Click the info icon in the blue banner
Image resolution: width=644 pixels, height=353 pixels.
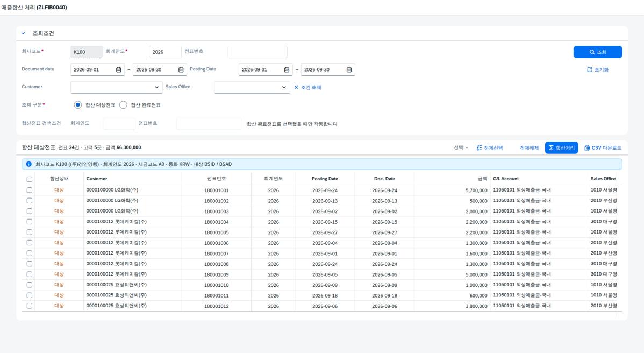[28, 164]
